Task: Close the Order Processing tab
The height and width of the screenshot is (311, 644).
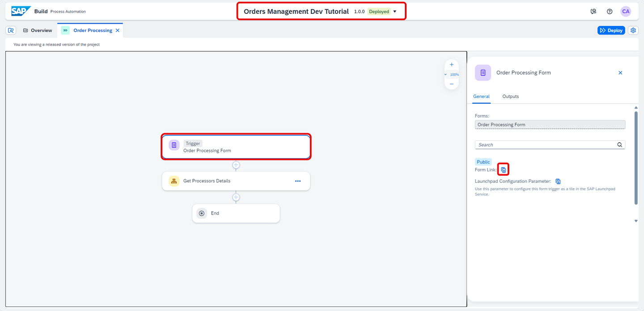Action: tap(118, 30)
